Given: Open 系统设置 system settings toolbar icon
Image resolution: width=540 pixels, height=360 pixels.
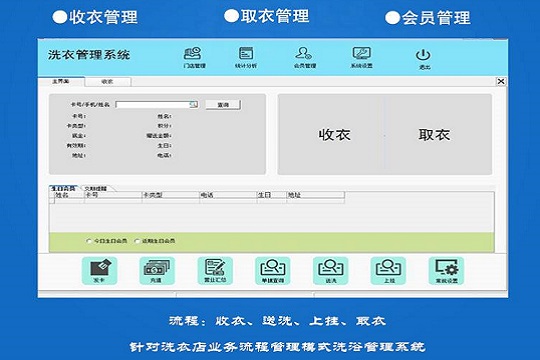Looking at the screenshot, I should pos(361,57).
